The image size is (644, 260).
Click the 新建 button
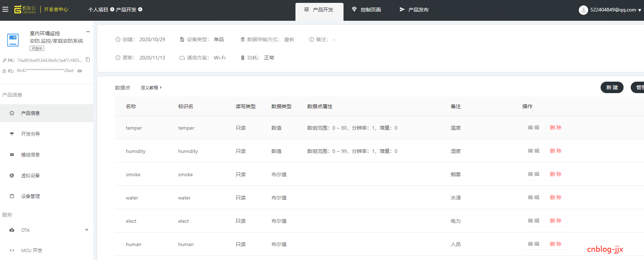click(612, 87)
